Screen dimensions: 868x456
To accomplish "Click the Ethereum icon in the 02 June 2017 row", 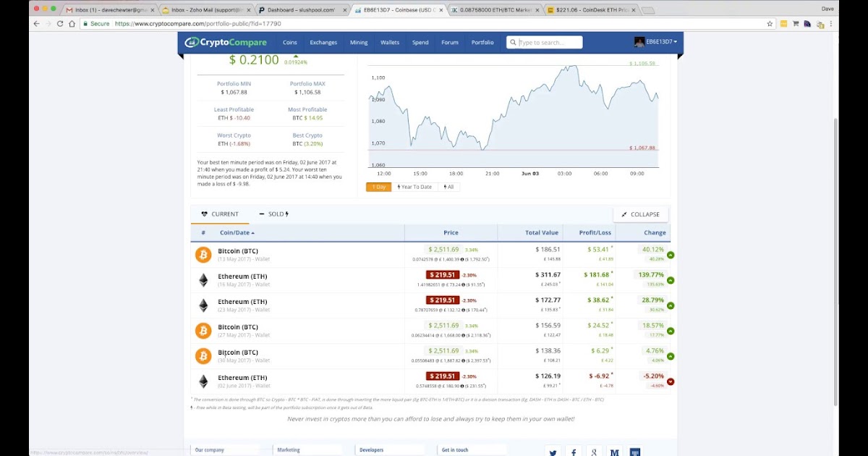I will click(203, 381).
